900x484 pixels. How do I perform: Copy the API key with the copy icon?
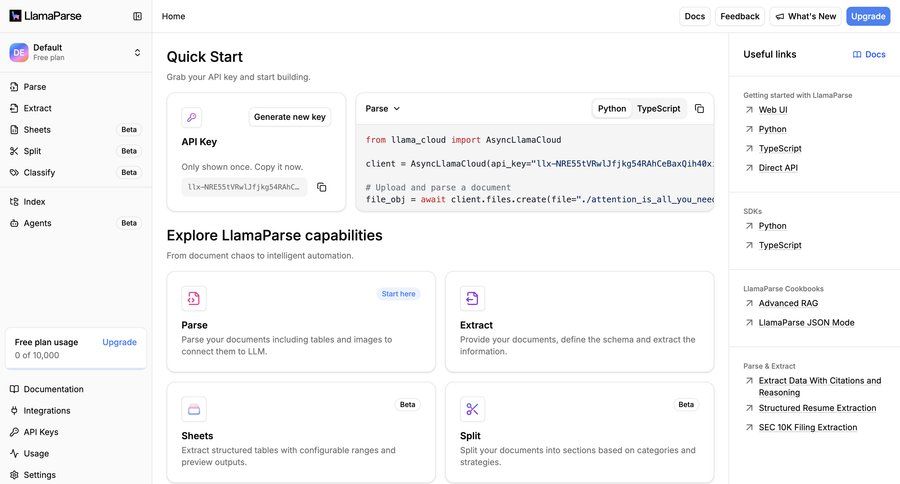pos(322,187)
